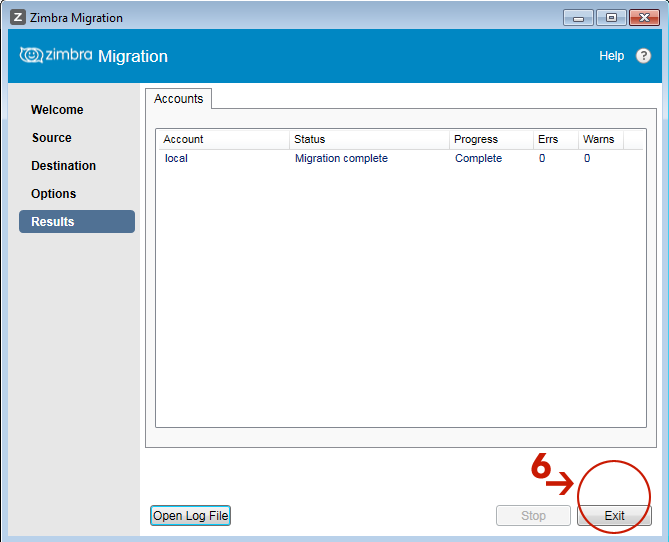This screenshot has width=669, height=542.
Task: Go to the Welcome step
Action: pyautogui.click(x=57, y=110)
